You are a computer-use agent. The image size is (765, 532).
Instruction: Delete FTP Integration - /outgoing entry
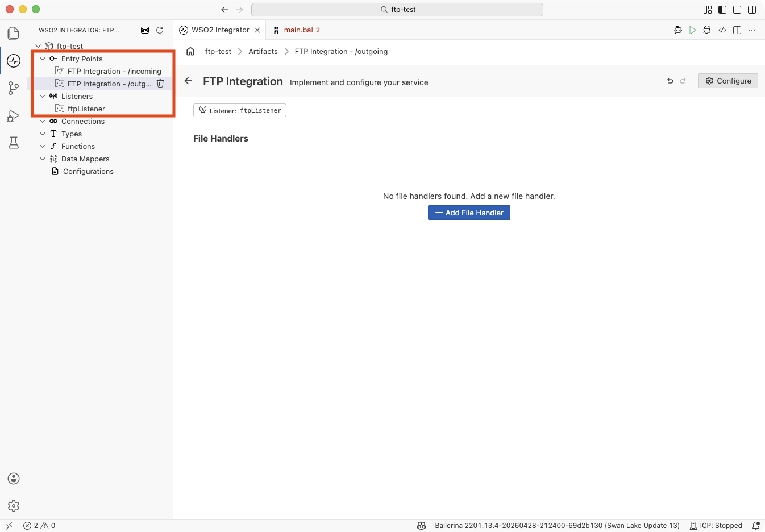pyautogui.click(x=160, y=84)
